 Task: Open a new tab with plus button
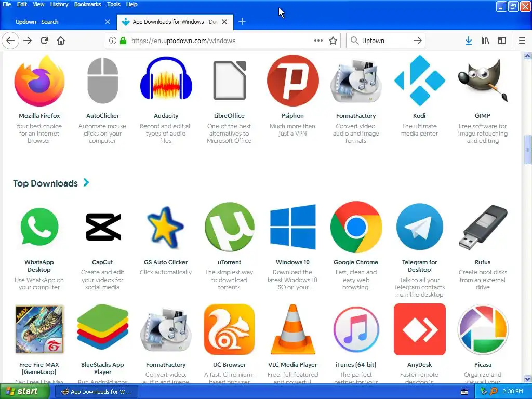[x=242, y=22]
